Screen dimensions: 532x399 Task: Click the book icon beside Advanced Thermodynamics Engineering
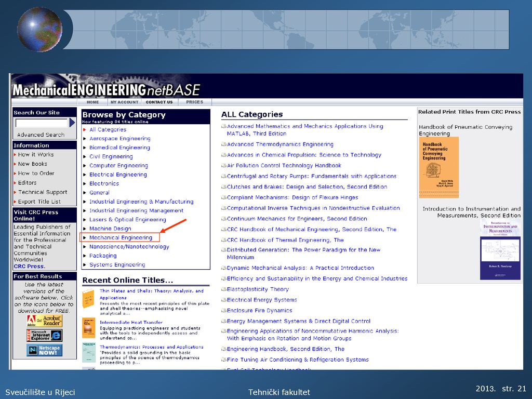click(x=223, y=144)
